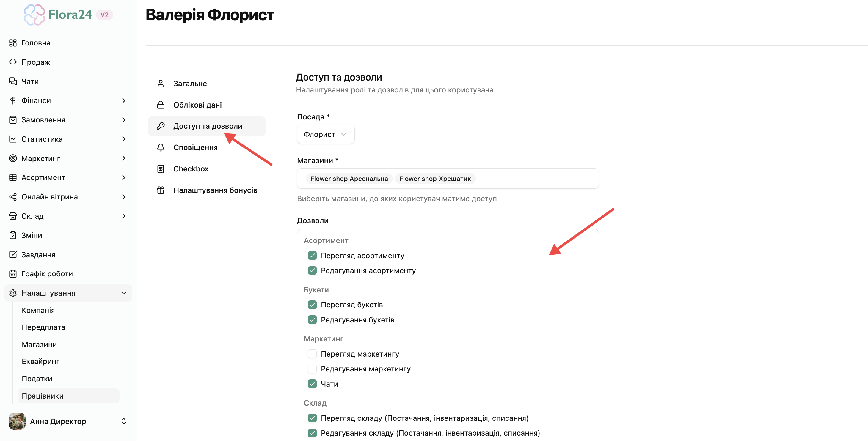Enable Перегляд маркетингу permission
The image size is (868, 441).
click(312, 354)
